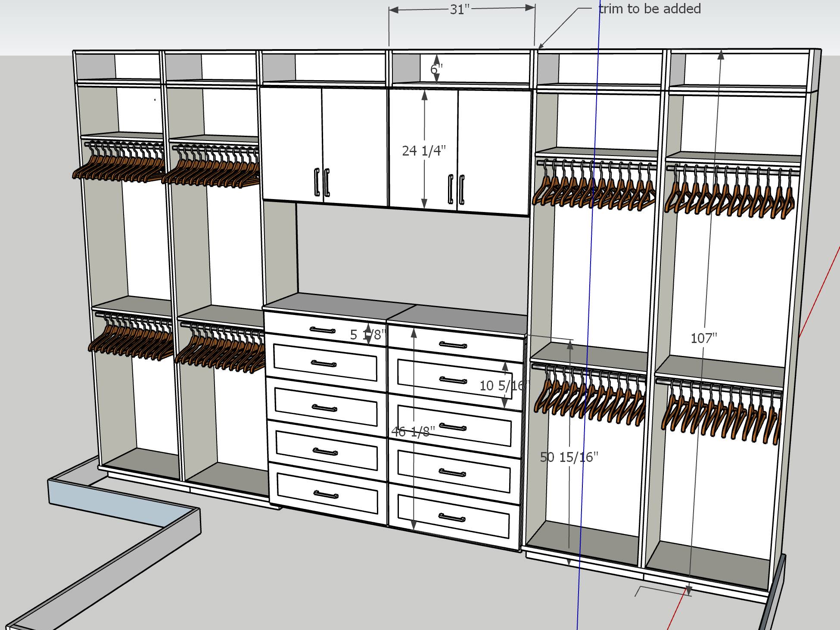Click the 107" overall height dimension label

704,338
